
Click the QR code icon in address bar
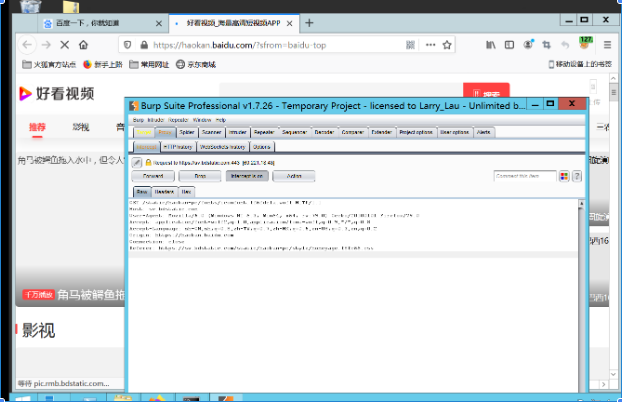coord(410,45)
